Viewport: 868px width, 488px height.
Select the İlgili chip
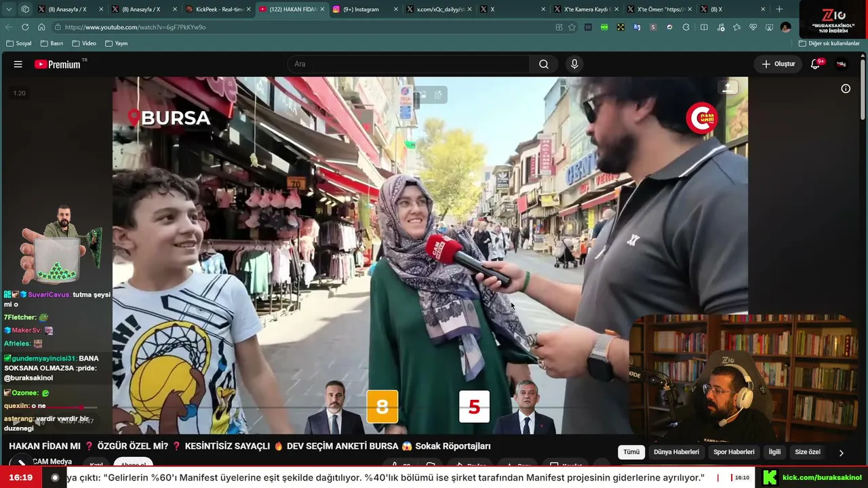point(774,452)
